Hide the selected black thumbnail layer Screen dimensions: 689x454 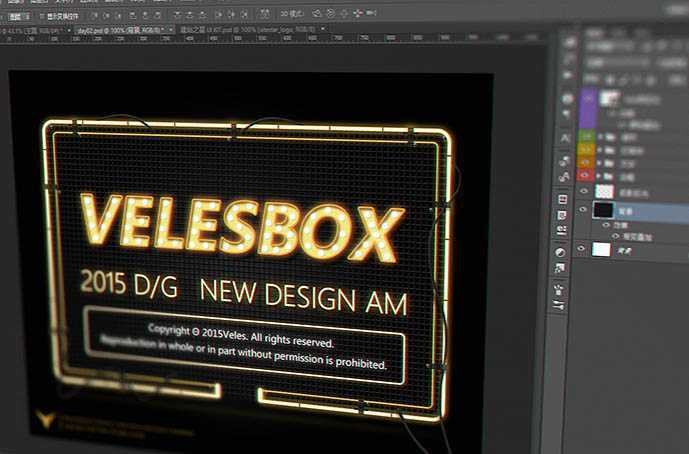583,210
